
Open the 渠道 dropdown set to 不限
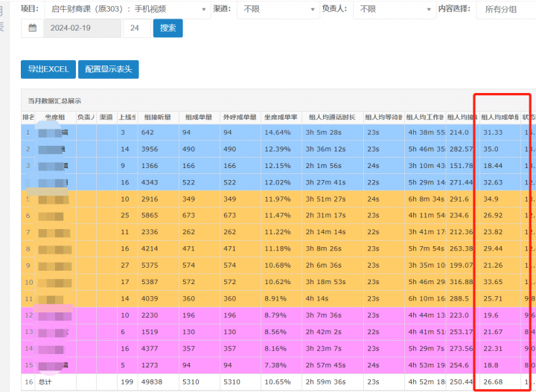point(278,9)
